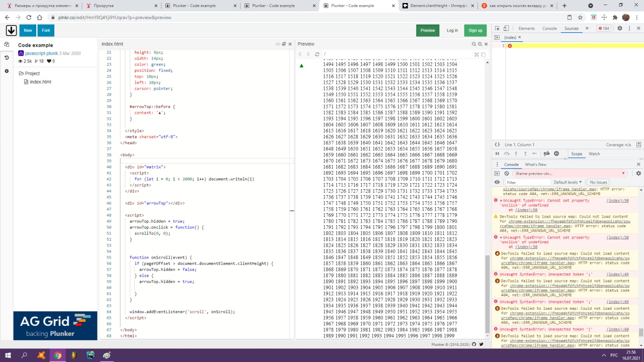The height and width of the screenshot is (362, 644).
Task: Click Log in
Action: pos(452,30)
